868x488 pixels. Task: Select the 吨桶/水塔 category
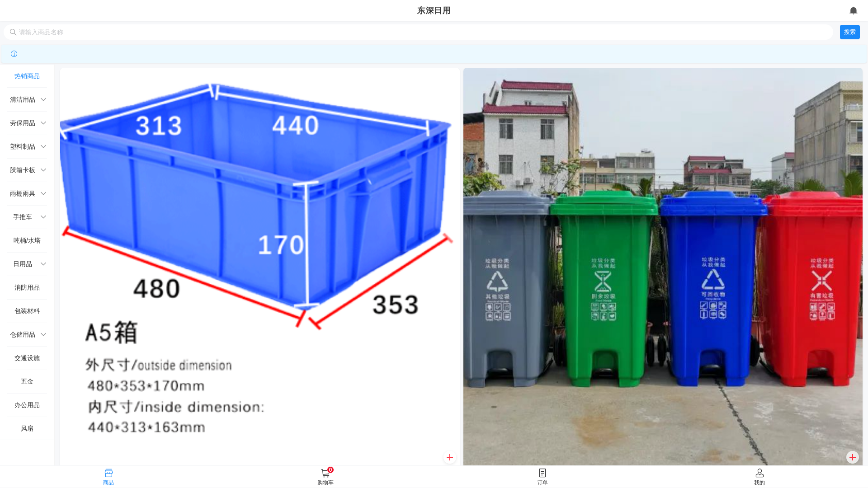27,240
